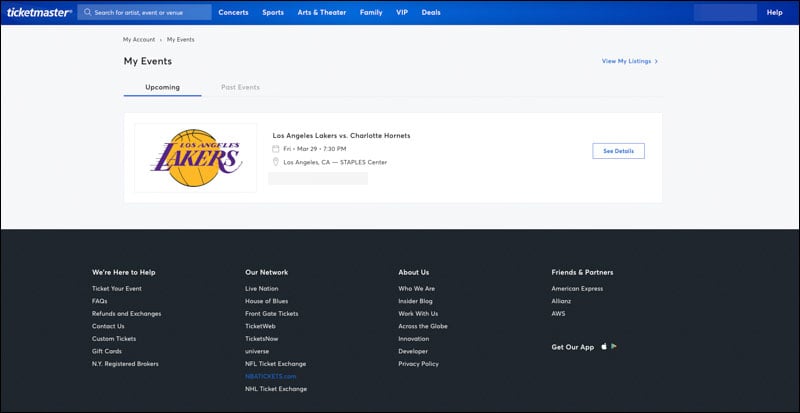Click the Fri Mar 29 7:30 PM date text

[x=315, y=149]
